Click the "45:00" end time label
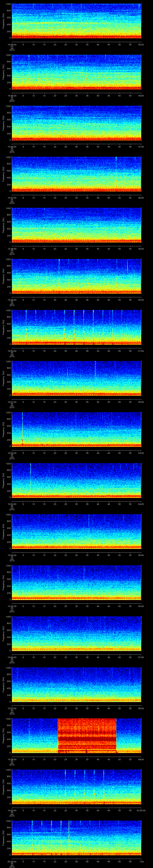153x868 pixels. 141,44
